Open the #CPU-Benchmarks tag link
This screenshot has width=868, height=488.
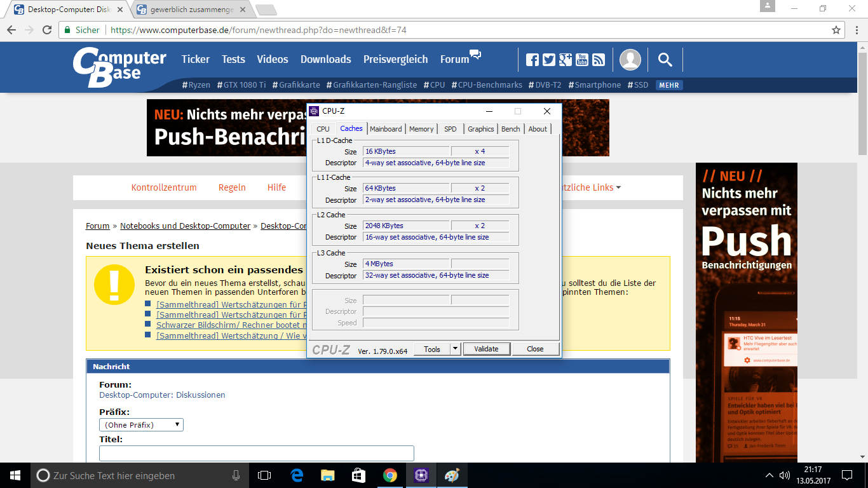pos(486,85)
